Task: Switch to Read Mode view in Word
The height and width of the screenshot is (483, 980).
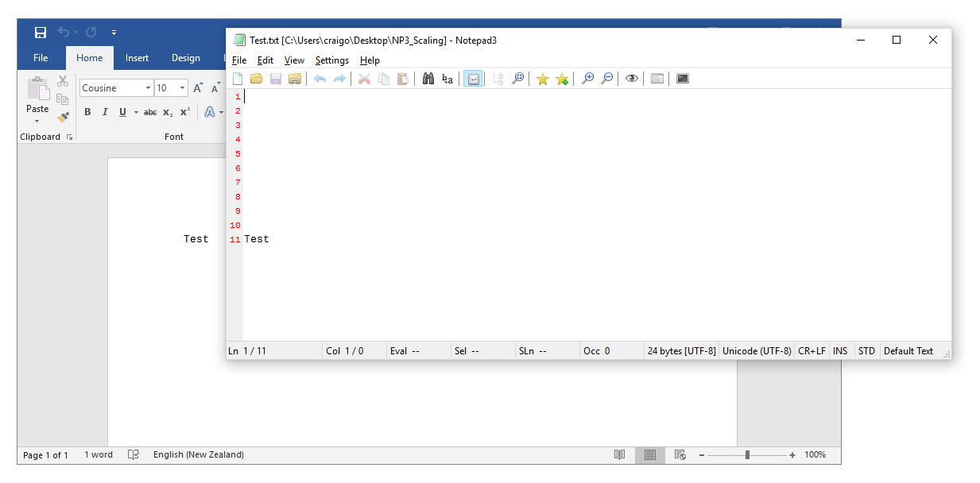Action: click(620, 455)
